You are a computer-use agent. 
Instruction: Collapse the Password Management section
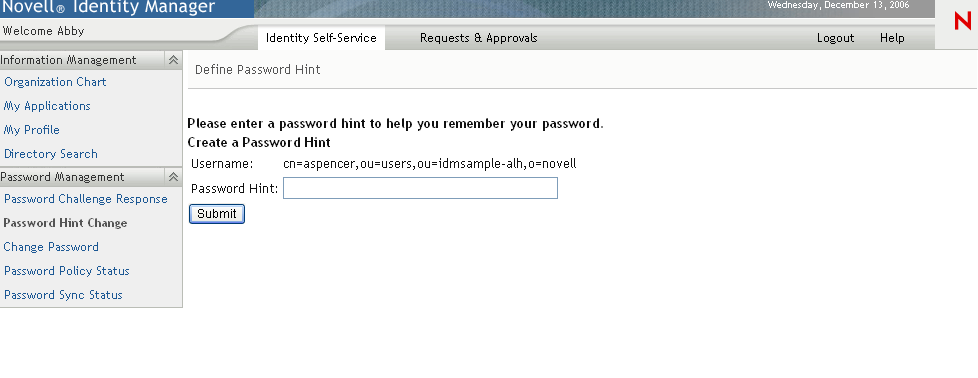[173, 177]
